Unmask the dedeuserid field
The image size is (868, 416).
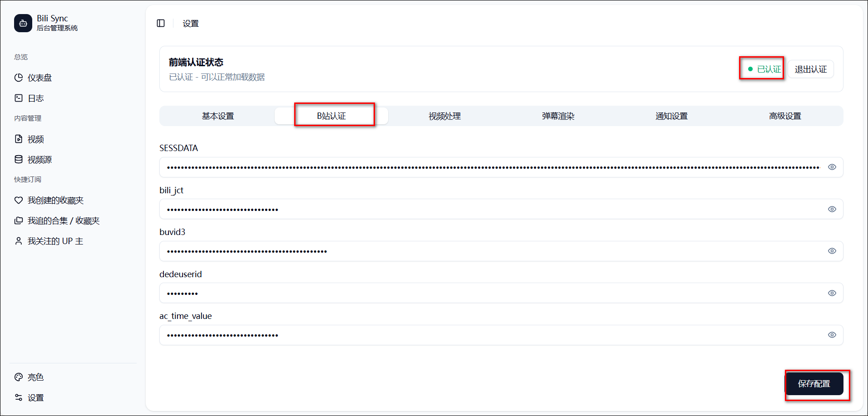[x=832, y=293]
